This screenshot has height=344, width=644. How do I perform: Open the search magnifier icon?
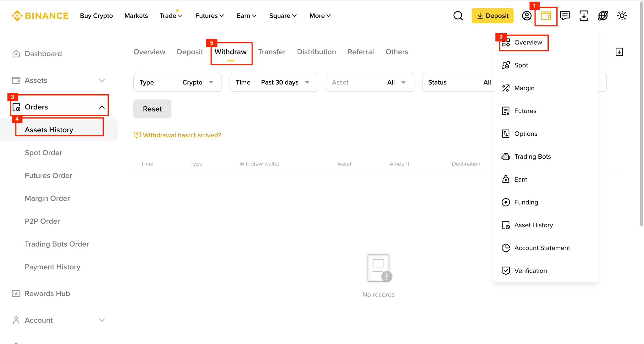point(458,16)
